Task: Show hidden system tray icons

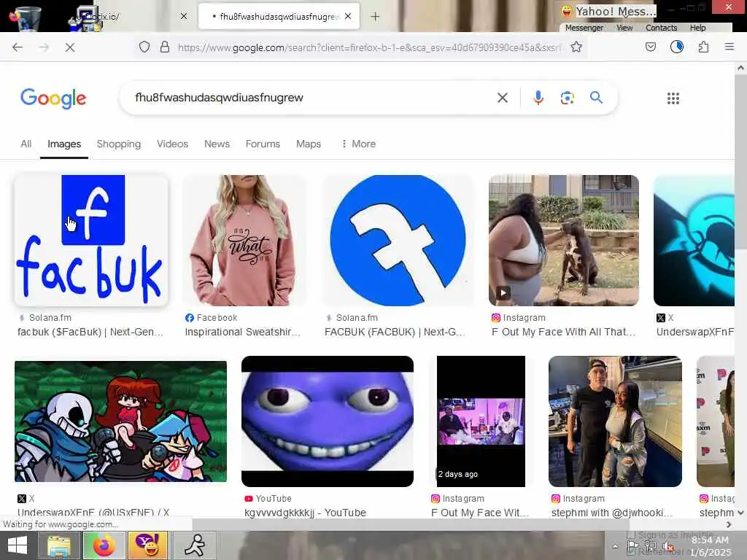Action: [x=616, y=546]
